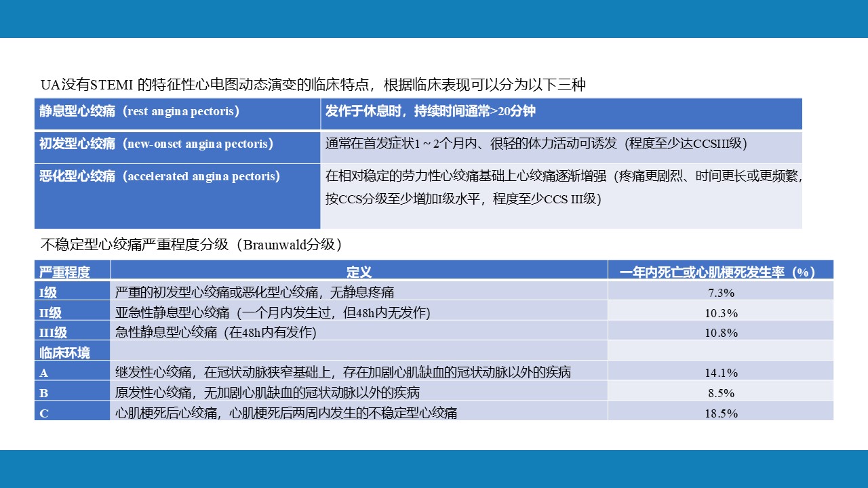This screenshot has height=488, width=868.
Task: Click the '心肌梗死后心绞痛' definition cell
Action: tap(359, 410)
